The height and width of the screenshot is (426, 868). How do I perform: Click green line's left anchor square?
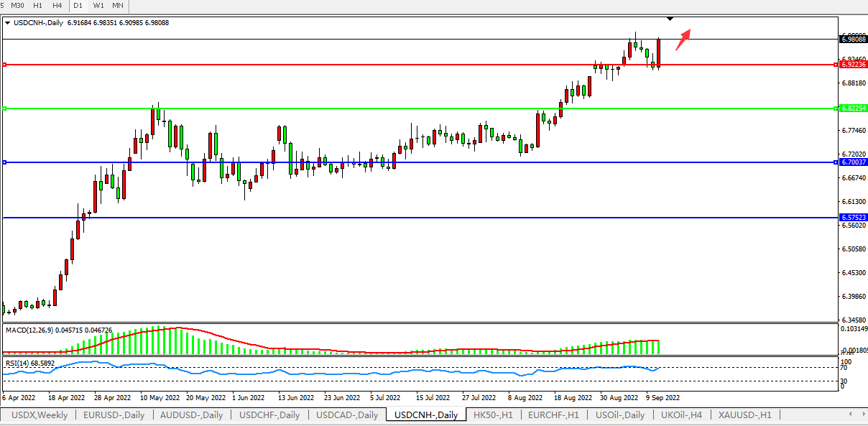pos(5,108)
